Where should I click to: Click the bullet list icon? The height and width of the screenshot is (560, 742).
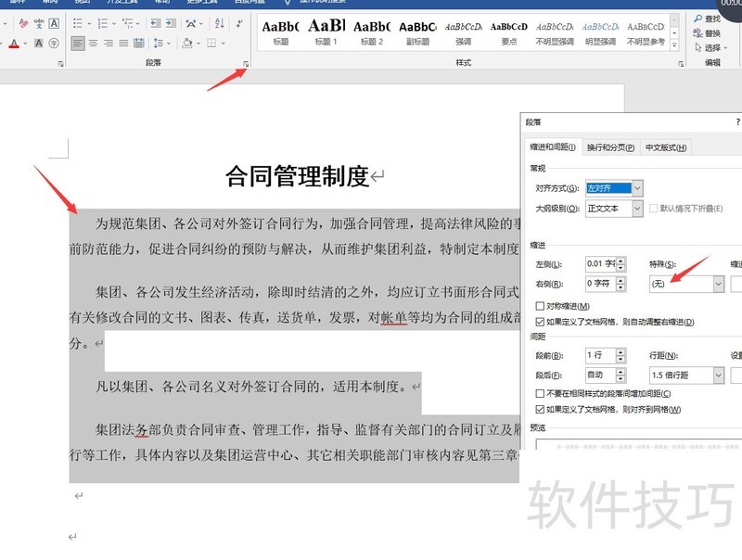[x=79, y=23]
